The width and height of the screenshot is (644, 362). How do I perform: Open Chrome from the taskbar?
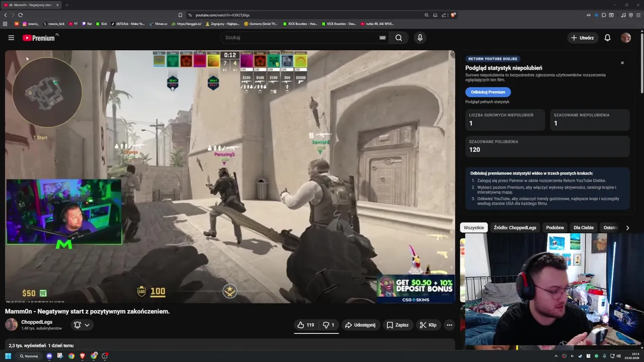pos(71,356)
